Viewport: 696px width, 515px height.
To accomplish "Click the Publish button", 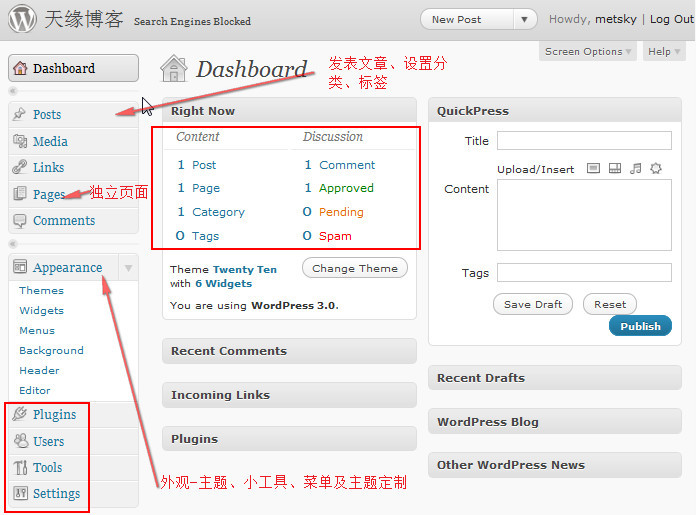I will pos(640,326).
